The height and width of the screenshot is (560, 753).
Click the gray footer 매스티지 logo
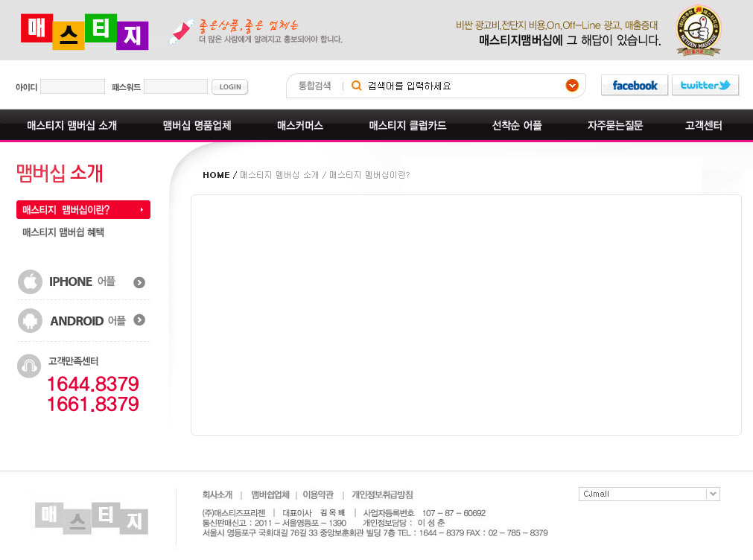coord(92,518)
